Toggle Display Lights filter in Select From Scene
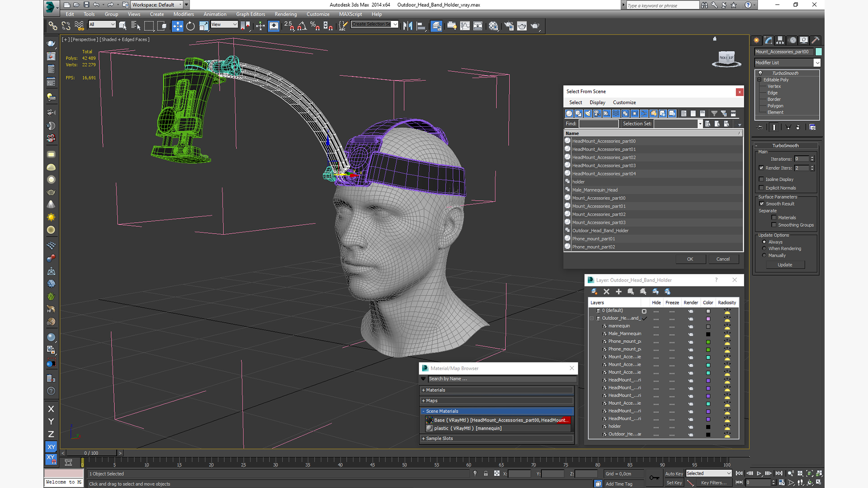The width and height of the screenshot is (868, 488). (588, 113)
